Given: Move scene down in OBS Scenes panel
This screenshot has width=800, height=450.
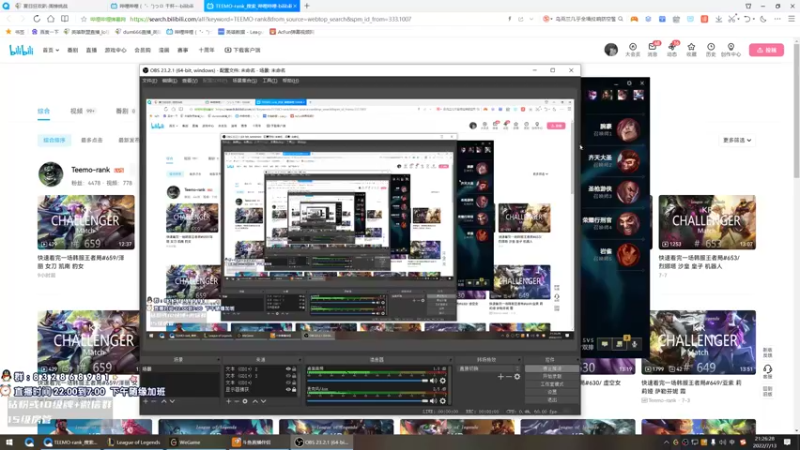Looking at the screenshot, I should pyautogui.click(x=172, y=402).
